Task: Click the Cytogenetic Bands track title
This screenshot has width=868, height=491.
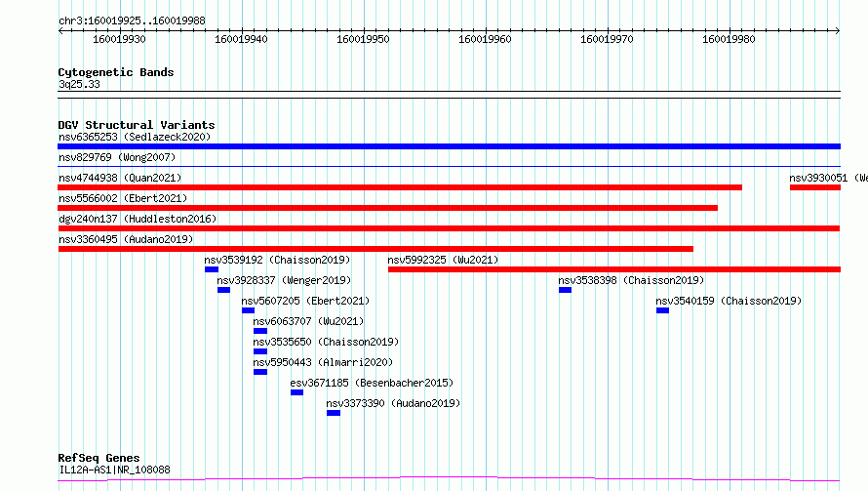Action: click(116, 72)
